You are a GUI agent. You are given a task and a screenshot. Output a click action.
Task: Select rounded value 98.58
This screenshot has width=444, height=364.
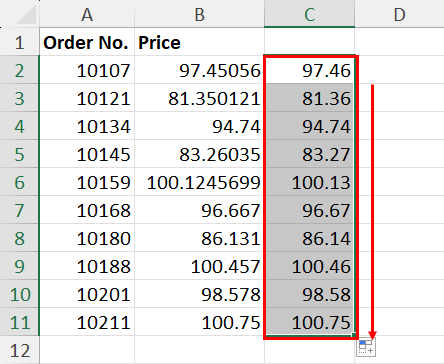(x=310, y=294)
